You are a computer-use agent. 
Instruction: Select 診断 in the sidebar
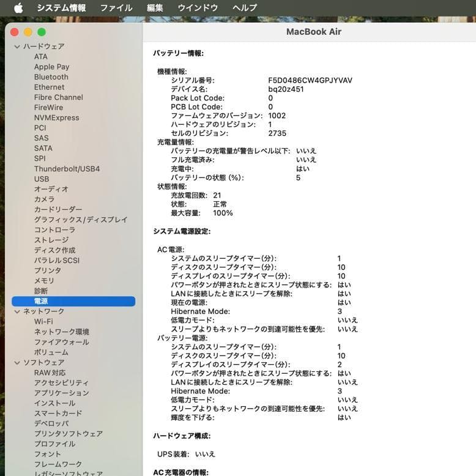pyautogui.click(x=41, y=291)
